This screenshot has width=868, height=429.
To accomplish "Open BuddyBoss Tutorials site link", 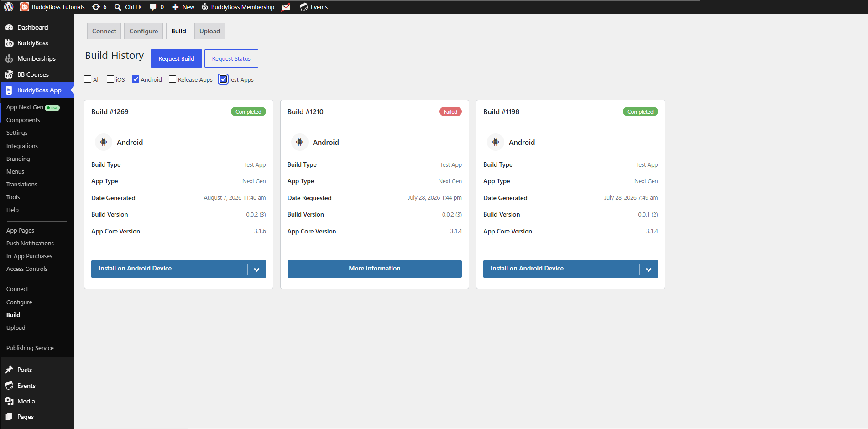I will point(52,7).
